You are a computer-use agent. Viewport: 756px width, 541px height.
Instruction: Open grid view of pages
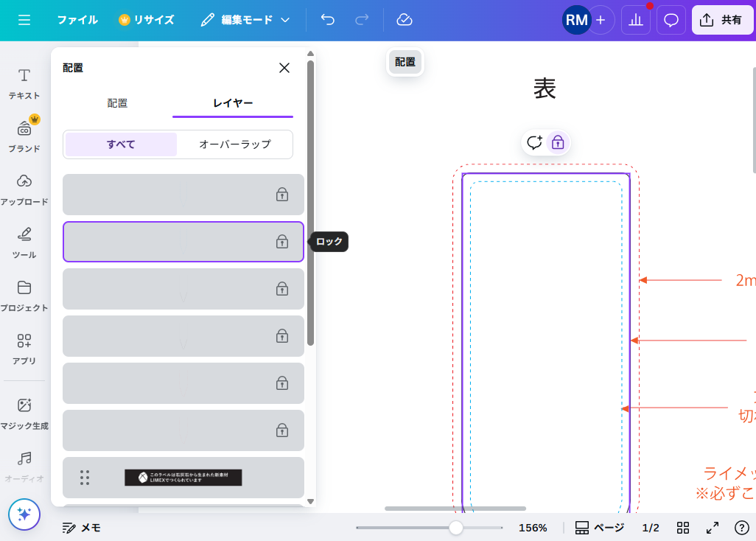click(683, 528)
